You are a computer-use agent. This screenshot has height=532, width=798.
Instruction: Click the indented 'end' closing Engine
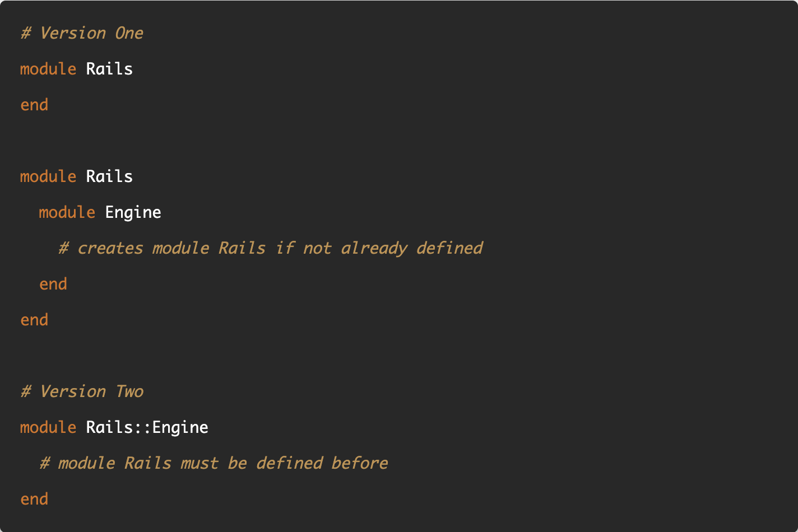(x=53, y=284)
